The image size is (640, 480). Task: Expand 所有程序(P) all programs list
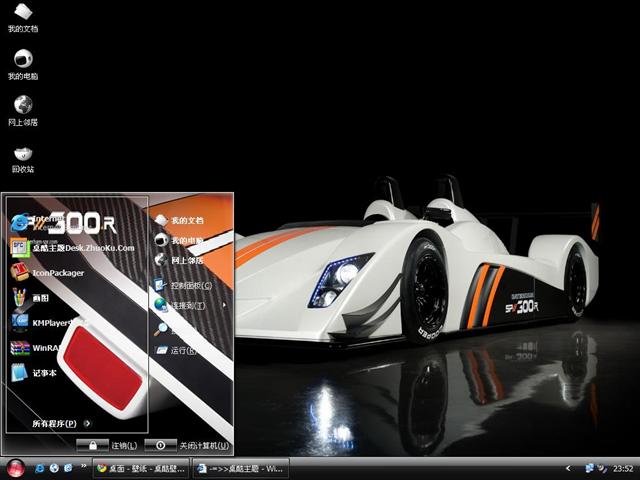[62, 423]
